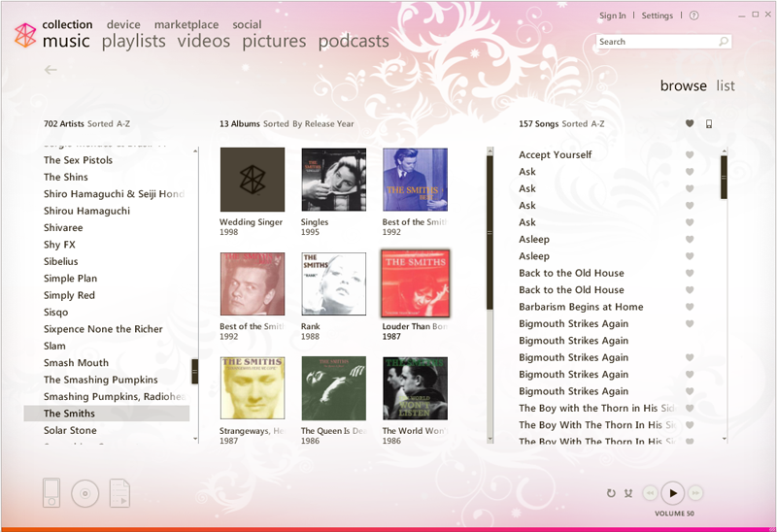Switch to the device tab
The height and width of the screenshot is (532, 777).
123,24
